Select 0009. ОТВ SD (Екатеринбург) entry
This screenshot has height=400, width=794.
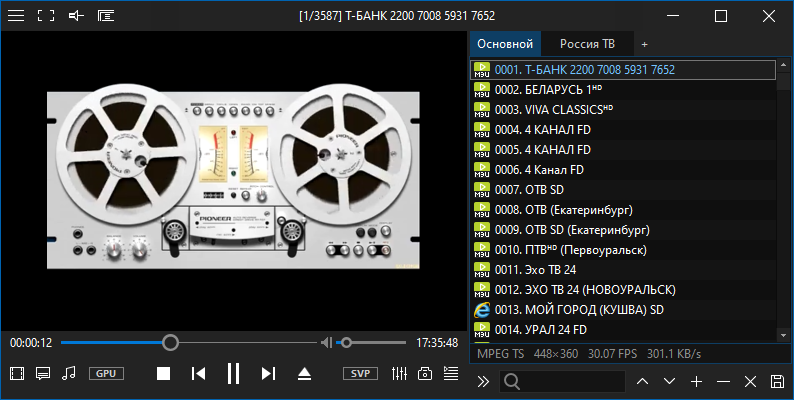[x=623, y=230]
